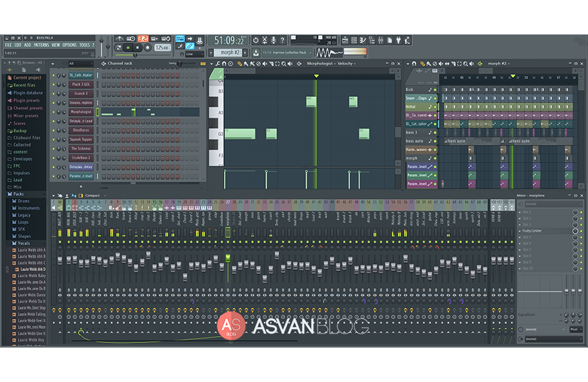Image resolution: width=588 pixels, height=382 pixels.
Task: Open the piano roll view icon
Action: 363,40
